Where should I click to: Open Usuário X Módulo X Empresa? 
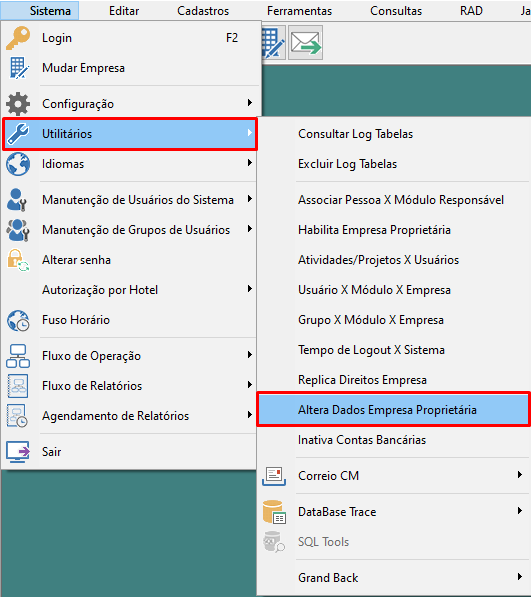[374, 290]
